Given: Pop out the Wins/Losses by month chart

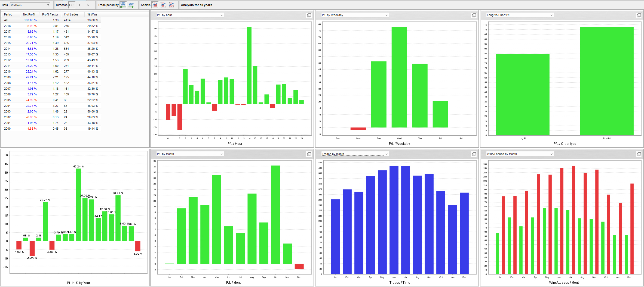Looking at the screenshot, I should tap(639, 154).
